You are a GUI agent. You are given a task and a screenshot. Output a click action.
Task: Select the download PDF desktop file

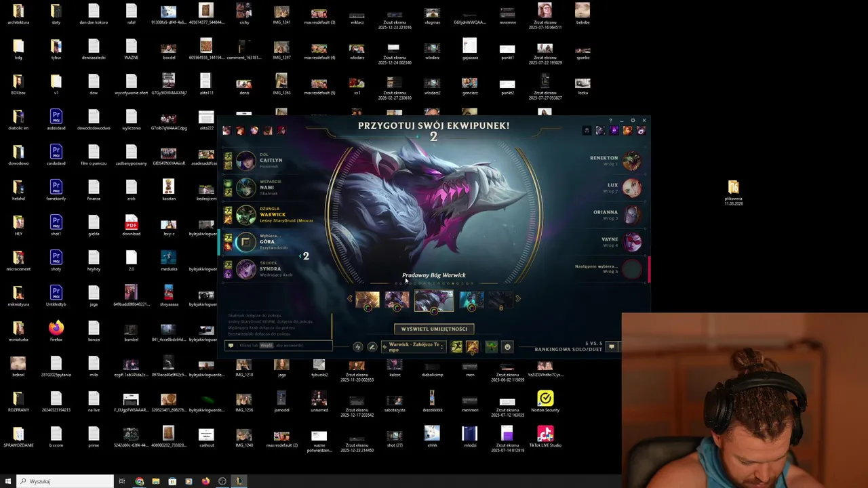(x=132, y=226)
